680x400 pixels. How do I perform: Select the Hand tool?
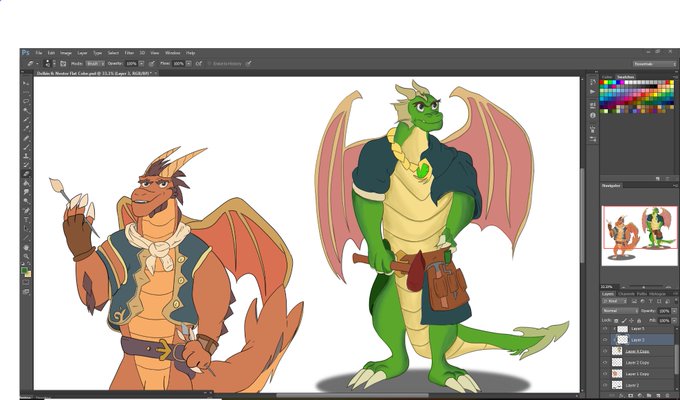point(26,247)
